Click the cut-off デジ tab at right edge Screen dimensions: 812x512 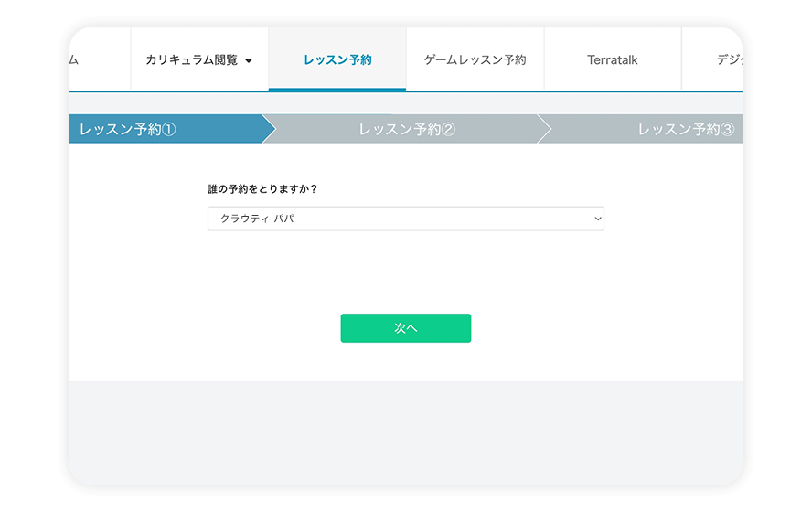[x=728, y=60]
